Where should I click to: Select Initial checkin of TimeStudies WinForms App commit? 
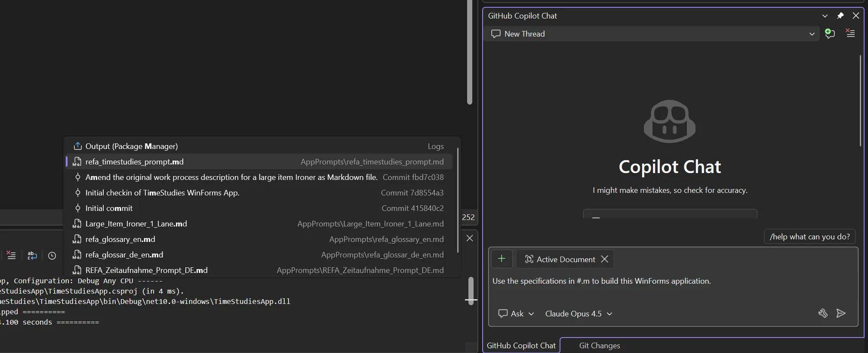[x=260, y=193]
